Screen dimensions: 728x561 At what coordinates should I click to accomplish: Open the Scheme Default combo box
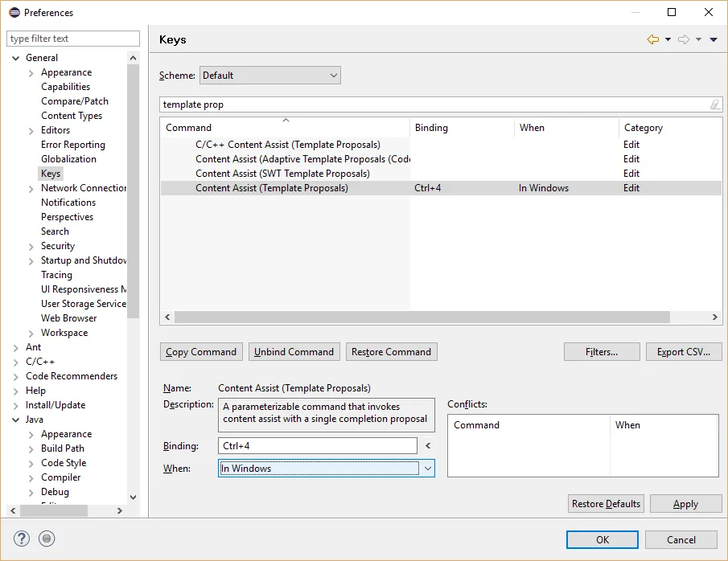pyautogui.click(x=270, y=76)
